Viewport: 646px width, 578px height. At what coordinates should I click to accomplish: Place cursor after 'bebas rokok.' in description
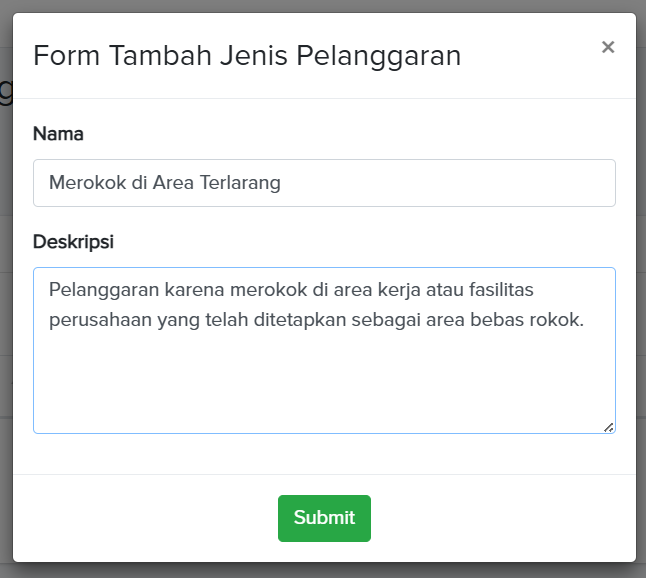[x=584, y=320]
